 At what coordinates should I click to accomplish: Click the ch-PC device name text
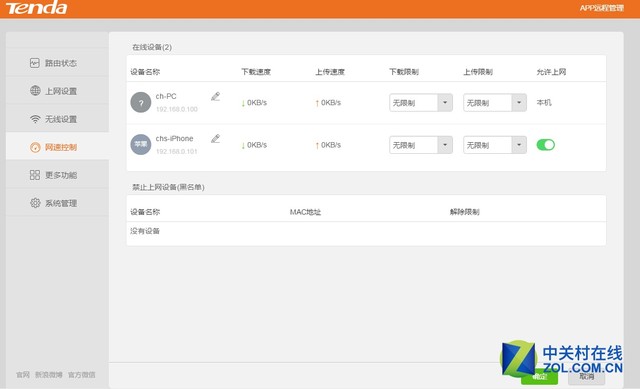click(166, 96)
